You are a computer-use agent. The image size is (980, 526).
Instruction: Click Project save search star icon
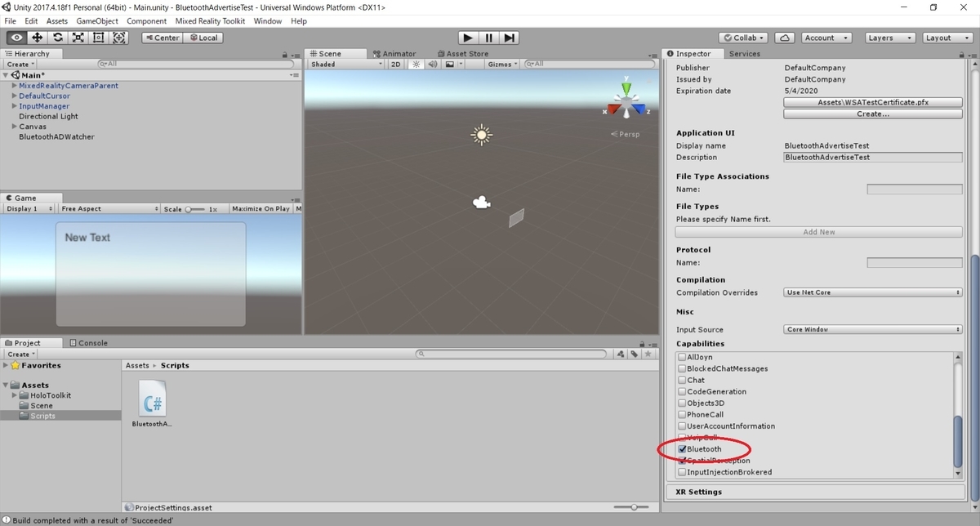tap(648, 354)
